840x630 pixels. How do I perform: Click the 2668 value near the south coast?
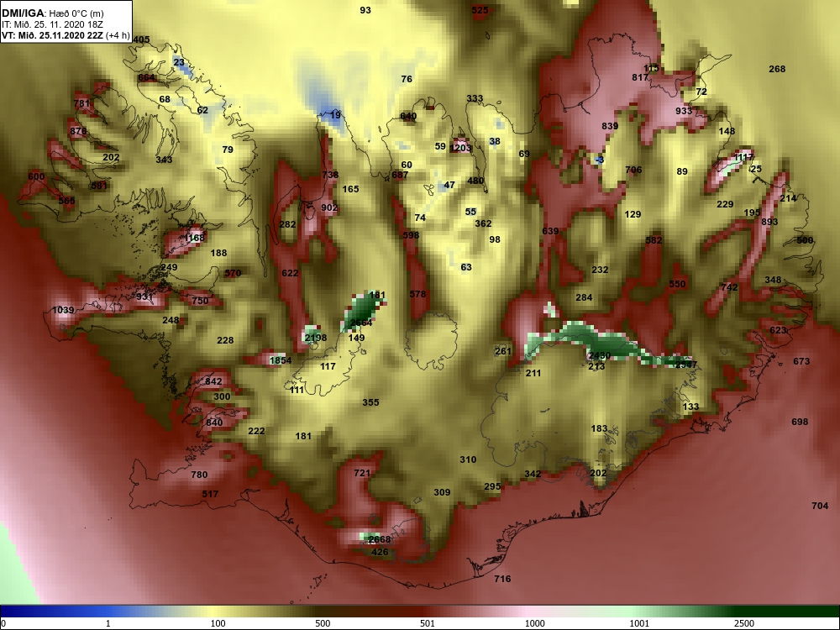point(380,539)
